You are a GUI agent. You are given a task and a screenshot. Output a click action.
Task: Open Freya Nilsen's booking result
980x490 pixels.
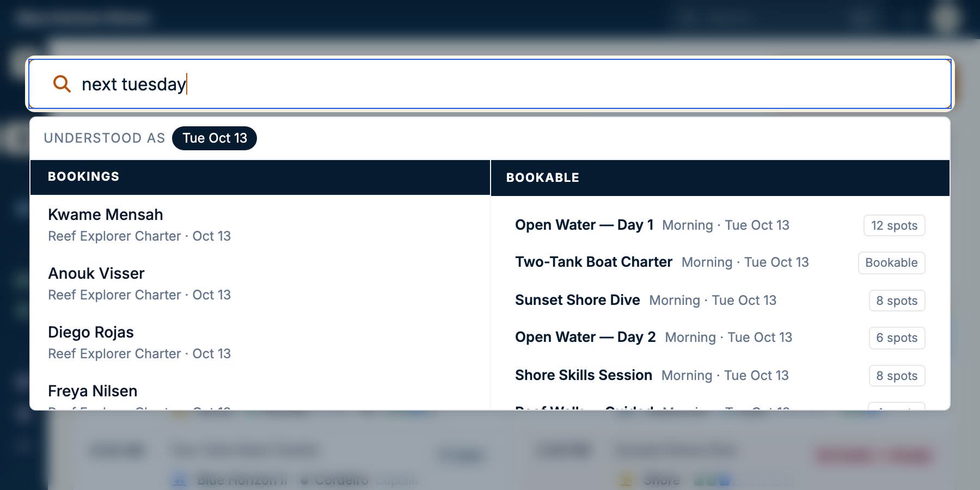(260, 392)
